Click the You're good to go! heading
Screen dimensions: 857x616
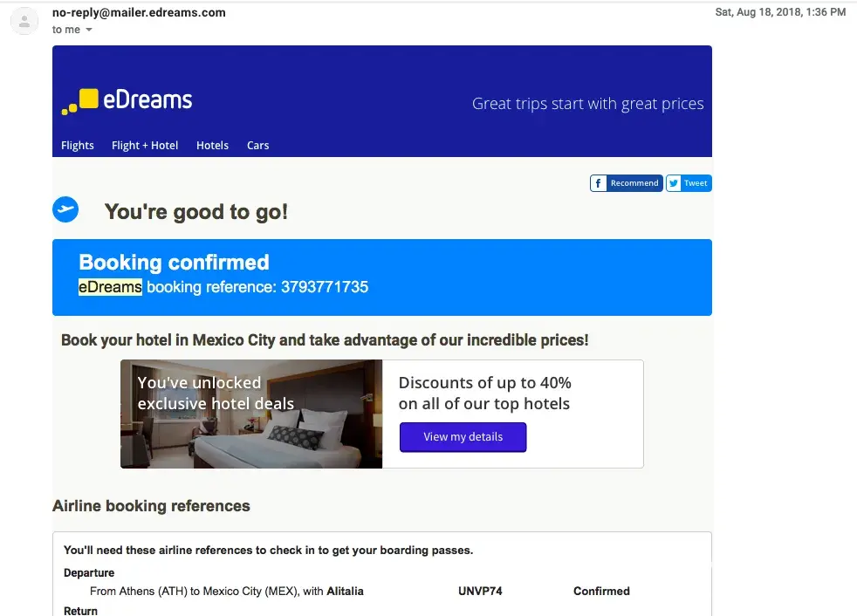click(x=196, y=212)
